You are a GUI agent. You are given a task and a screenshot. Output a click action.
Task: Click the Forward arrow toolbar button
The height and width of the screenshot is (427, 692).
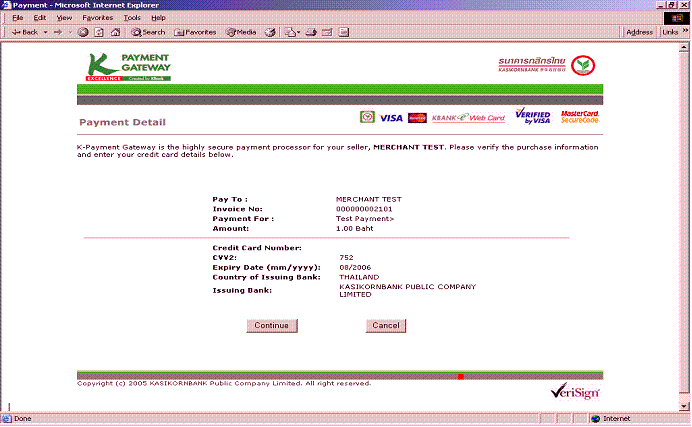58,32
